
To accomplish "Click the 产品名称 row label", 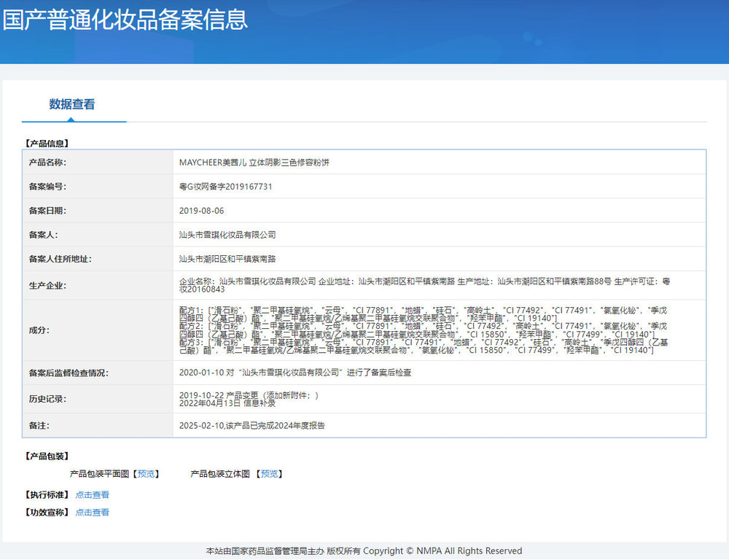I will pos(47,163).
